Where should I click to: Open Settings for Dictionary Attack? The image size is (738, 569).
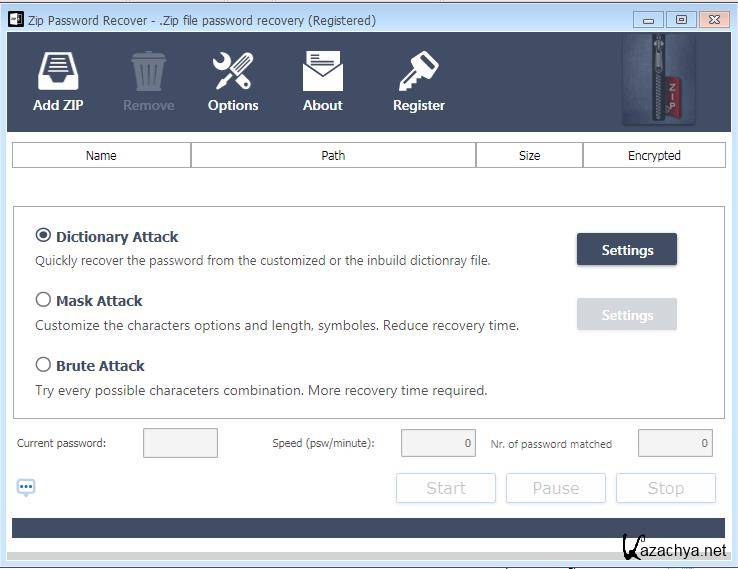[x=627, y=250]
